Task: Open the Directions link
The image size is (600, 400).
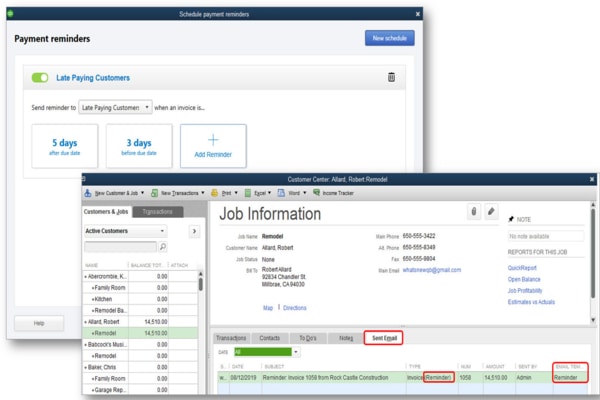Action: pyautogui.click(x=295, y=308)
